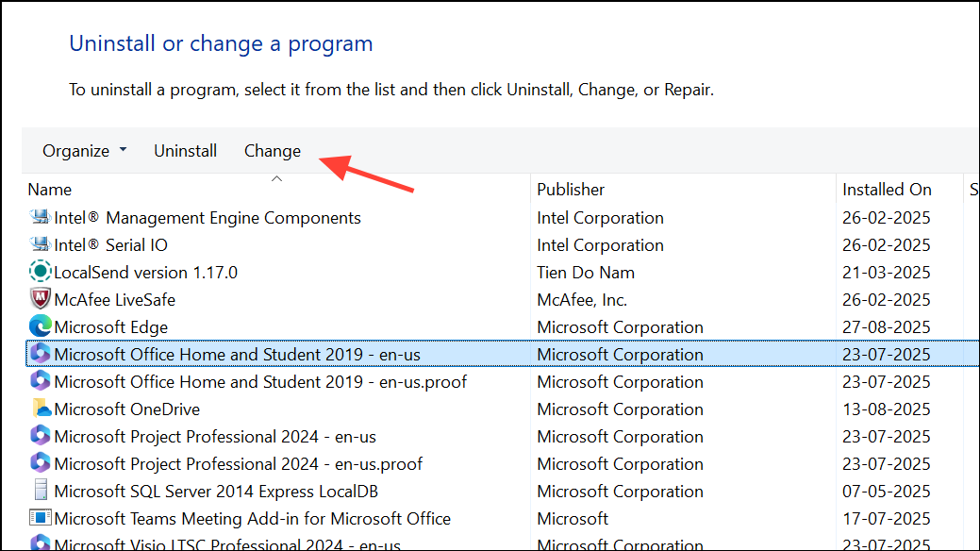Click the 21-03-2025 install date
The image size is (980, 551).
887,273
